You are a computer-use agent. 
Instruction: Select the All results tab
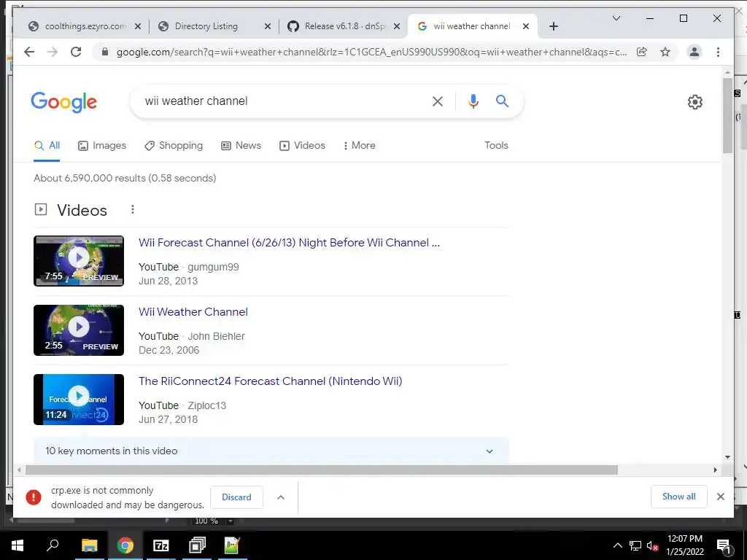(47, 146)
